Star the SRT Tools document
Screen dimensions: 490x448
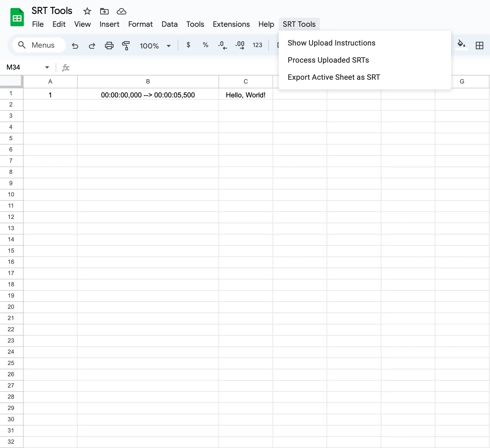point(87,11)
